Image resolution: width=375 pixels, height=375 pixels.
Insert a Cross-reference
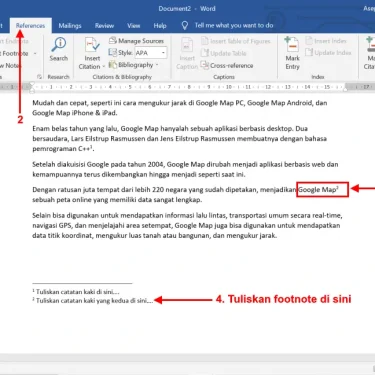click(x=227, y=65)
